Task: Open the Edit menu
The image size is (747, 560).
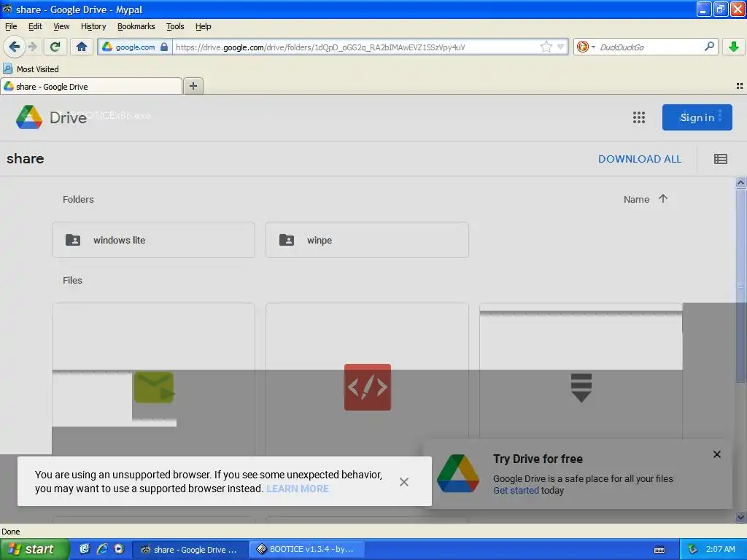Action: pyautogui.click(x=35, y=26)
